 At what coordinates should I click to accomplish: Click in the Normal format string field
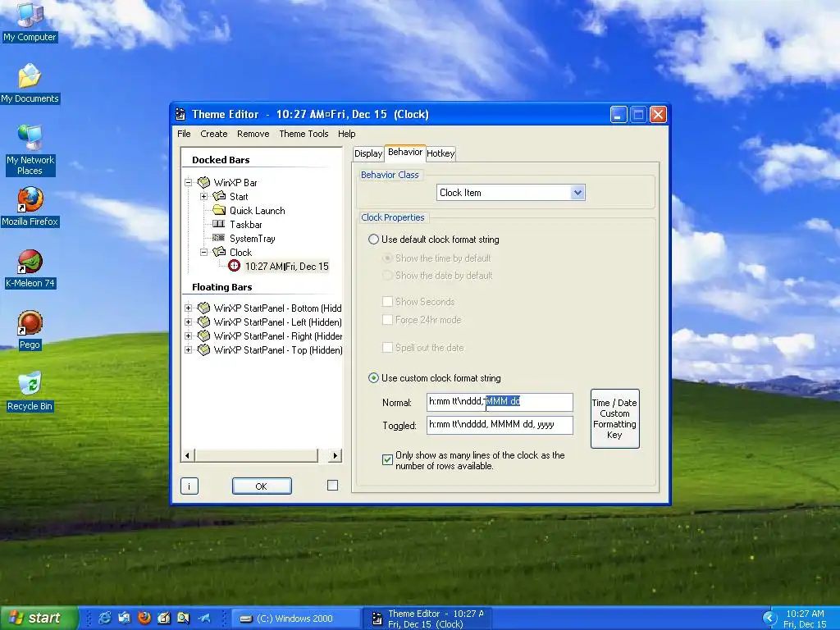[x=500, y=402]
